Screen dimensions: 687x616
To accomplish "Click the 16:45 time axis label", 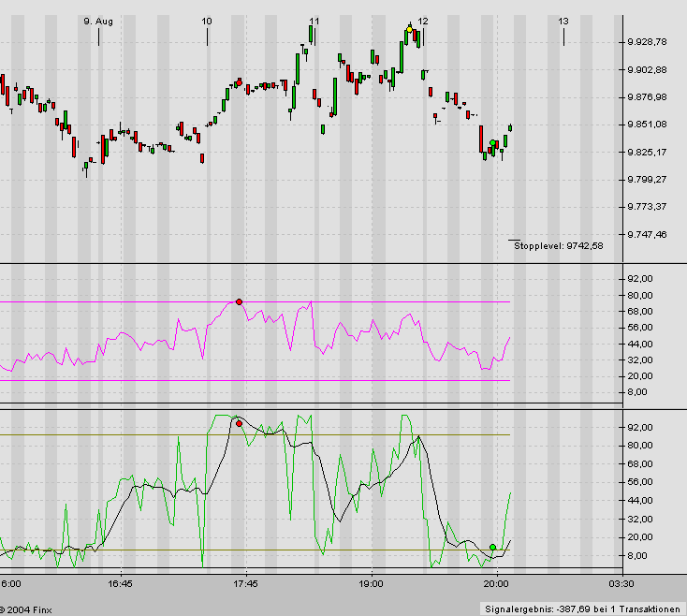I will pos(119,583).
